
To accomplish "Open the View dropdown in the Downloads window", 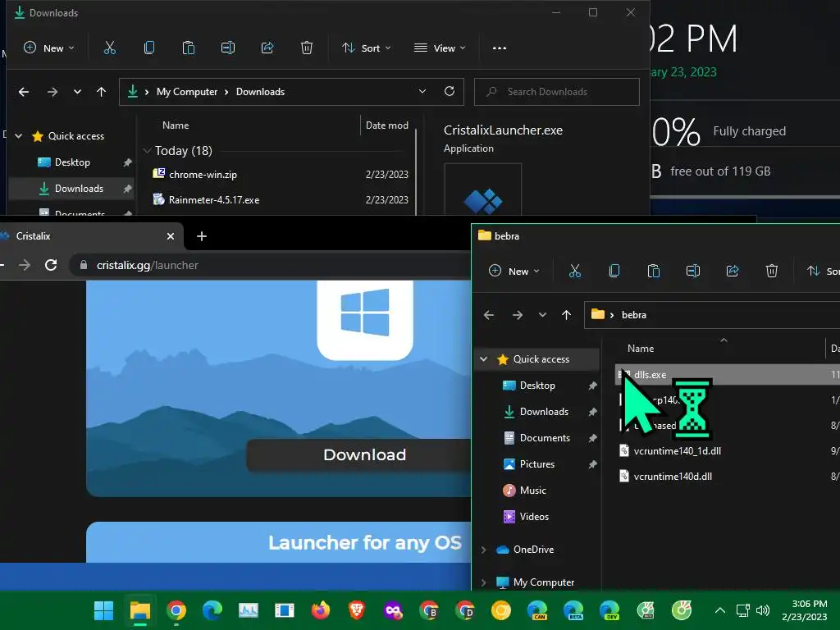I will pyautogui.click(x=440, y=48).
